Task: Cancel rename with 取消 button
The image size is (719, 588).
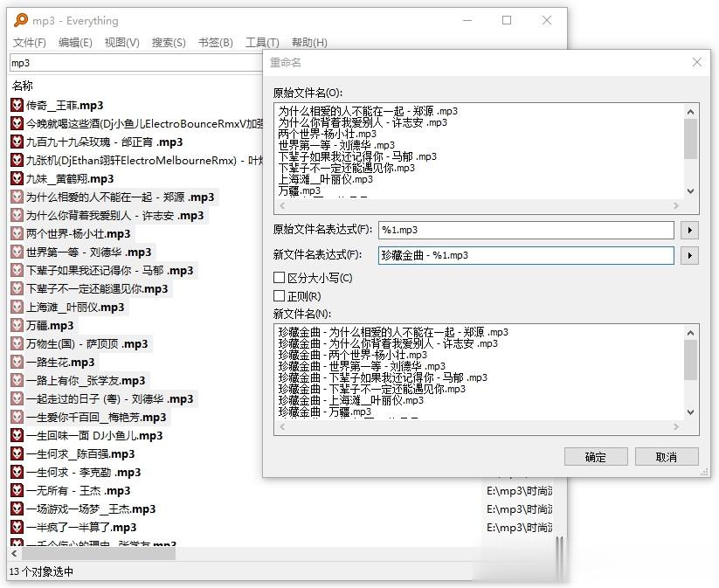Action: pos(667,457)
